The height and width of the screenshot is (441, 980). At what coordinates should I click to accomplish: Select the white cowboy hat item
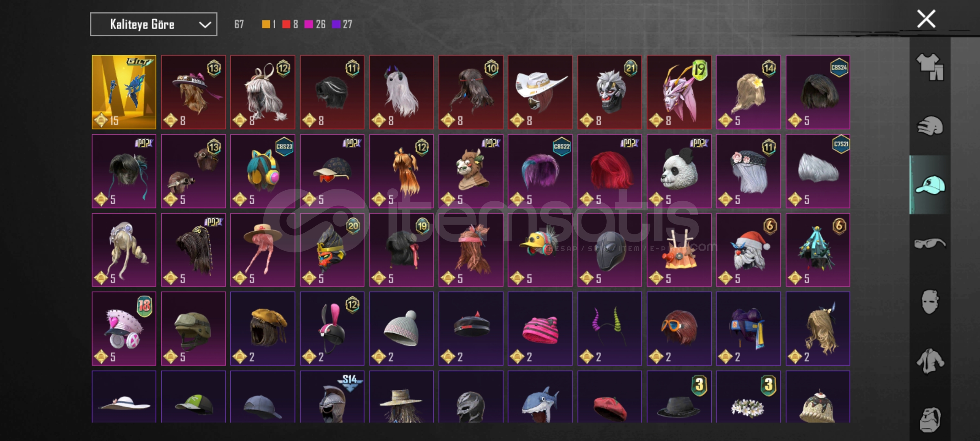click(540, 92)
